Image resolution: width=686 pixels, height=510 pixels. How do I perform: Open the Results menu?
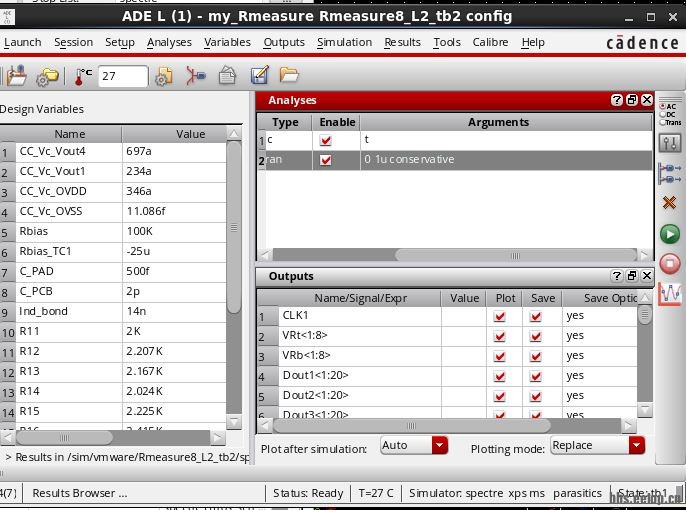tap(402, 42)
